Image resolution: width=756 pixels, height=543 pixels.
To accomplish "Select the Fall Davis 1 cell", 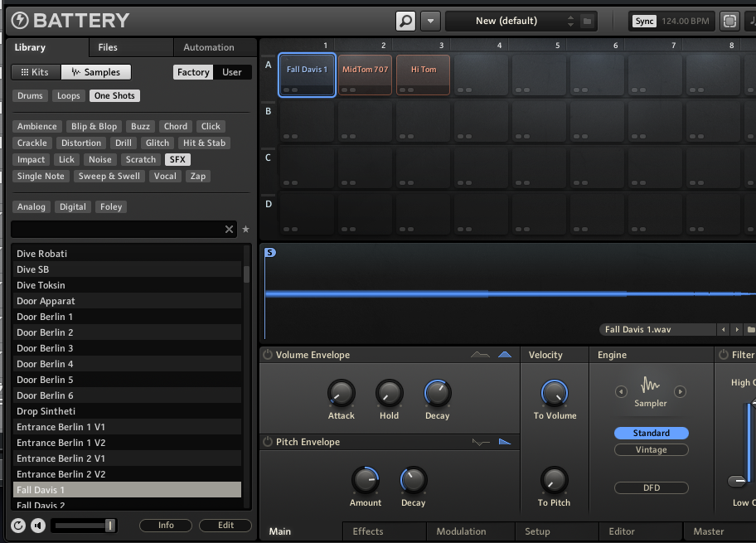I will [x=307, y=75].
